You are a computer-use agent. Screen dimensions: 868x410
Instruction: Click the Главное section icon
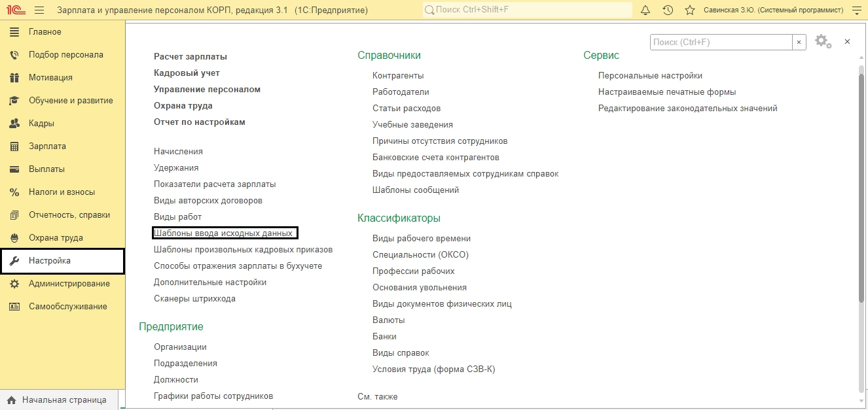pos(14,32)
